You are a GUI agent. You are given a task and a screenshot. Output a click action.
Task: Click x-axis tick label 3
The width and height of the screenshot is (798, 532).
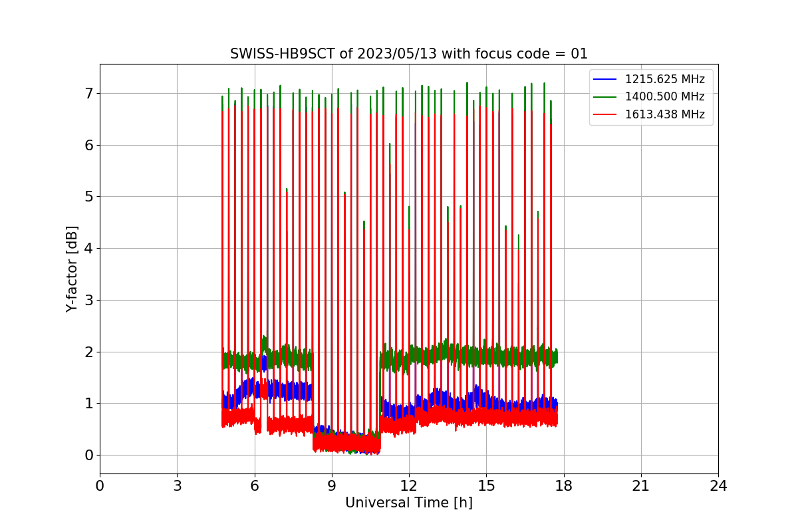pos(177,486)
